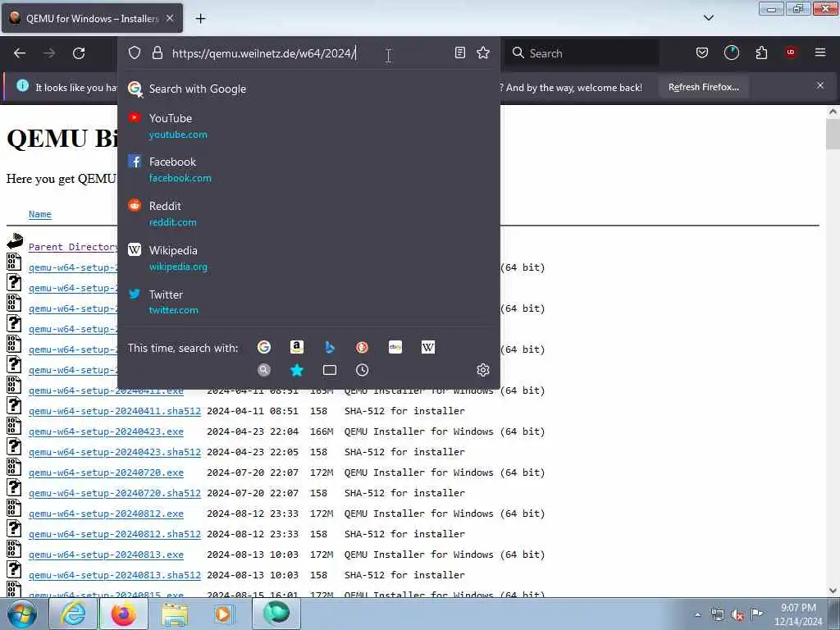Select the QEMU for Windows – Installers tab
This screenshot has width=840, height=630.
click(92, 18)
